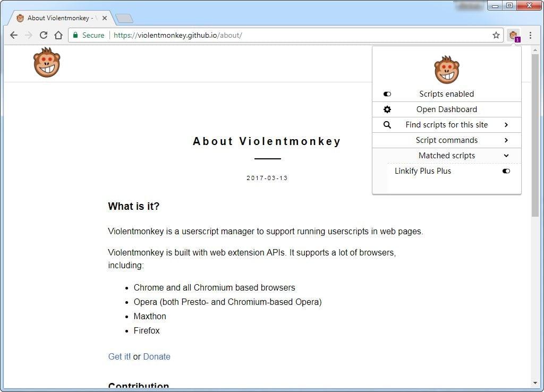
Task: Minimize the browser window
Action: point(495,5)
